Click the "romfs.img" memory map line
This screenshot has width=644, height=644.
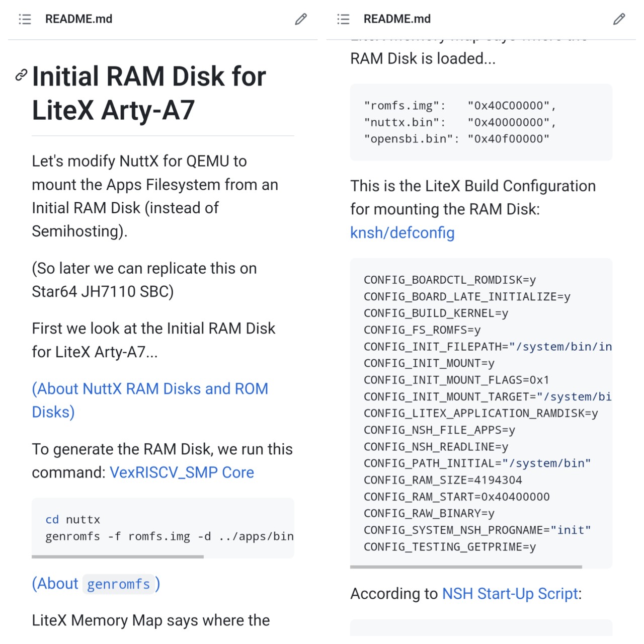pyautogui.click(x=460, y=106)
